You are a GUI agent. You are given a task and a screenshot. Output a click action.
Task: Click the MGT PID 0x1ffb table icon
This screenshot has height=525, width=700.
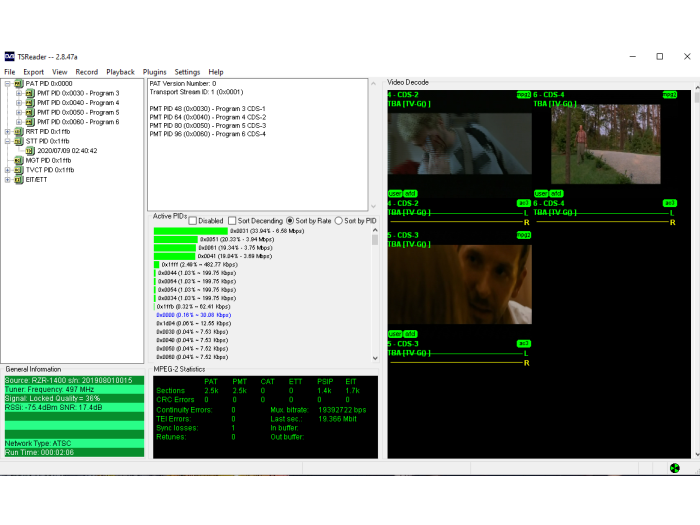[x=18, y=160]
